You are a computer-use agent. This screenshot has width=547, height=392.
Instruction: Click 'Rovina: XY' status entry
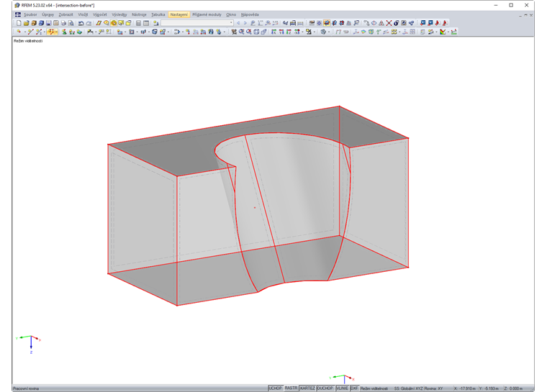pos(433,388)
